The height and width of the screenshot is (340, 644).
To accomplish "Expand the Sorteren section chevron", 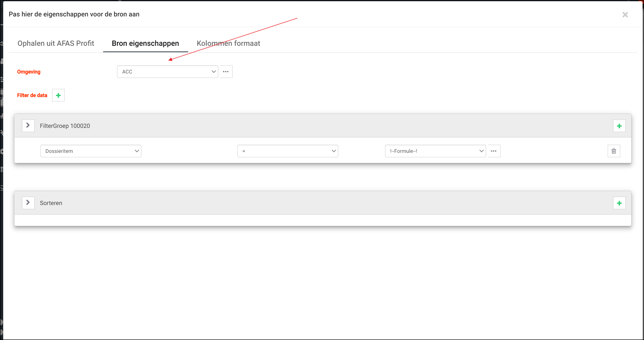I will coord(28,203).
